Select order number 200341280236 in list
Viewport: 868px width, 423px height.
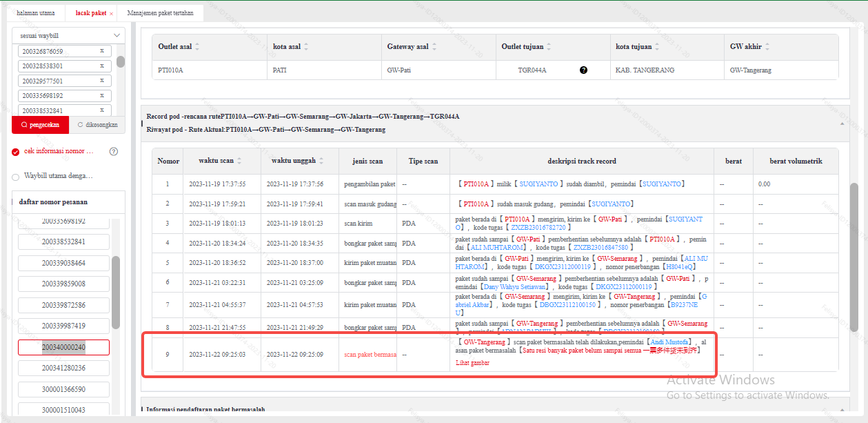(63, 368)
